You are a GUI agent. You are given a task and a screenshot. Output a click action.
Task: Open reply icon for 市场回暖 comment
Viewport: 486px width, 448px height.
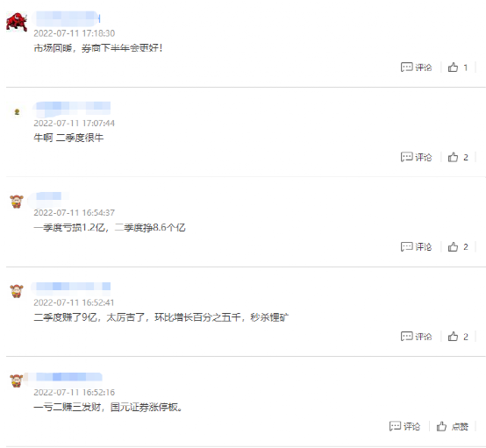(x=416, y=68)
